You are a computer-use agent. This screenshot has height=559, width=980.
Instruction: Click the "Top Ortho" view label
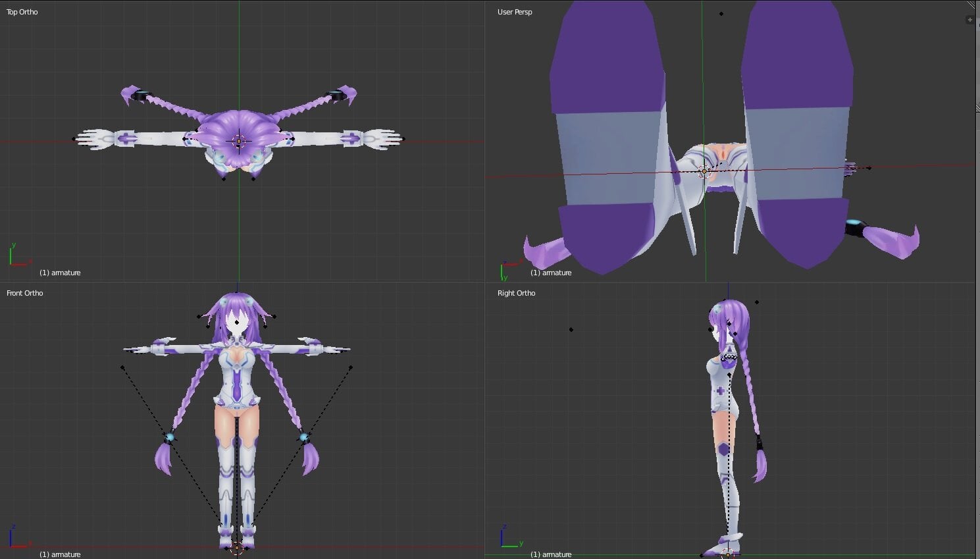click(22, 12)
